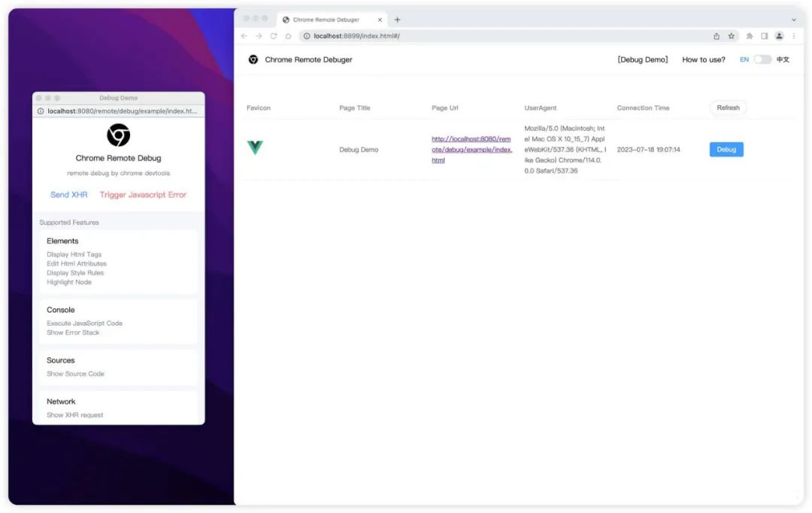Image resolution: width=812 pixels, height=513 pixels.
Task: Open a new tab with plus button
Action: (x=397, y=20)
